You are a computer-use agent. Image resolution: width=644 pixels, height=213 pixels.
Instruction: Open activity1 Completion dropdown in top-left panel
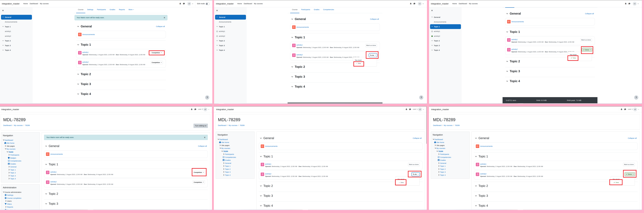pyautogui.click(x=157, y=53)
